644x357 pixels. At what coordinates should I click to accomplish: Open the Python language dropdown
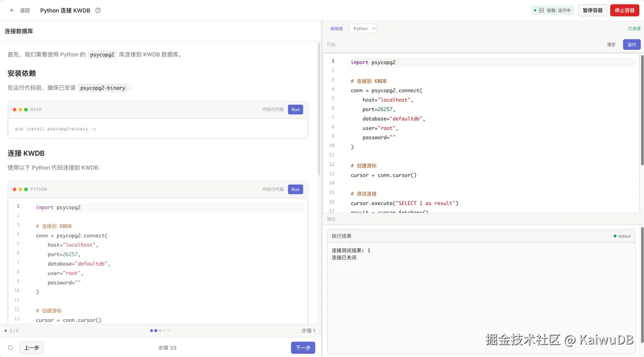(363, 29)
